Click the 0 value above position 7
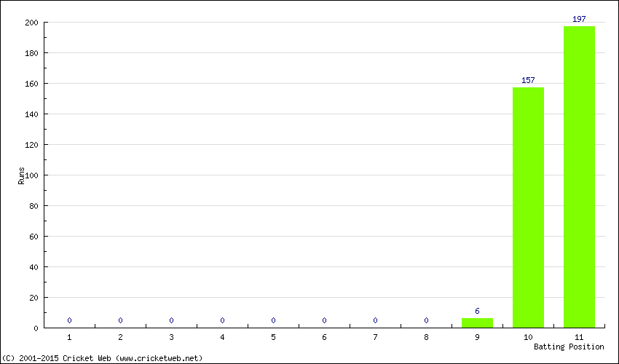619x364 pixels. click(x=375, y=320)
